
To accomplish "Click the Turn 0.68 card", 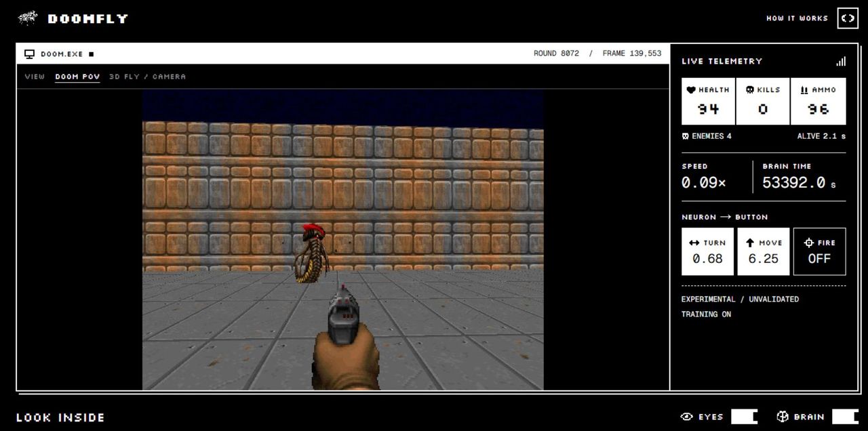I will (707, 251).
